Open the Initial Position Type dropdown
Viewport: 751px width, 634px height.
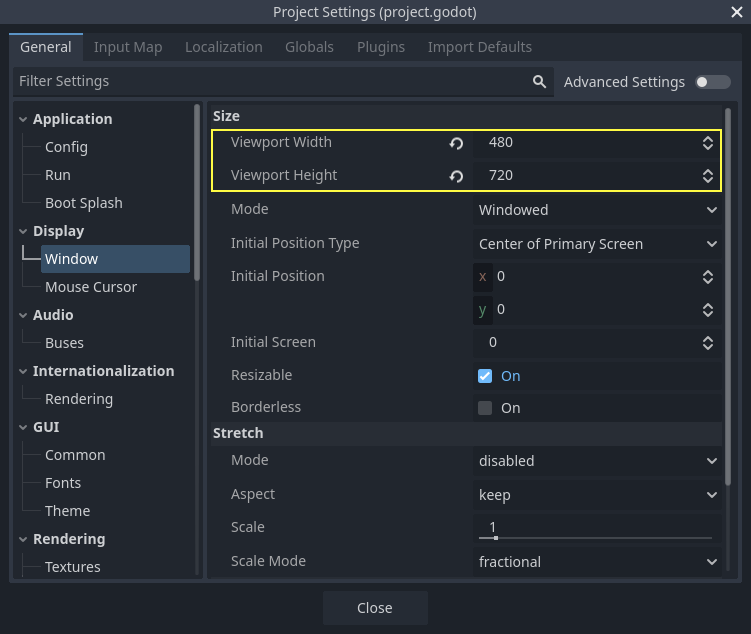tap(597, 244)
